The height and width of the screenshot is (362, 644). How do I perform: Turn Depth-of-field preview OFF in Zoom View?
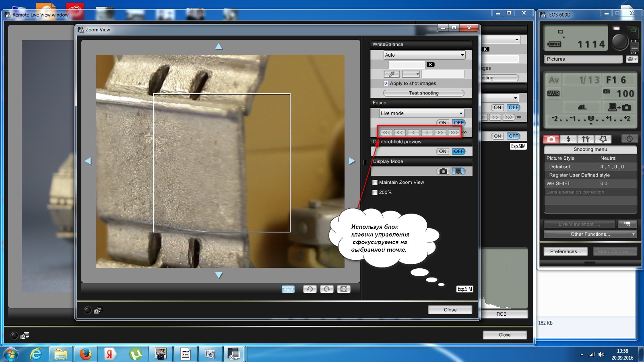[x=459, y=151]
